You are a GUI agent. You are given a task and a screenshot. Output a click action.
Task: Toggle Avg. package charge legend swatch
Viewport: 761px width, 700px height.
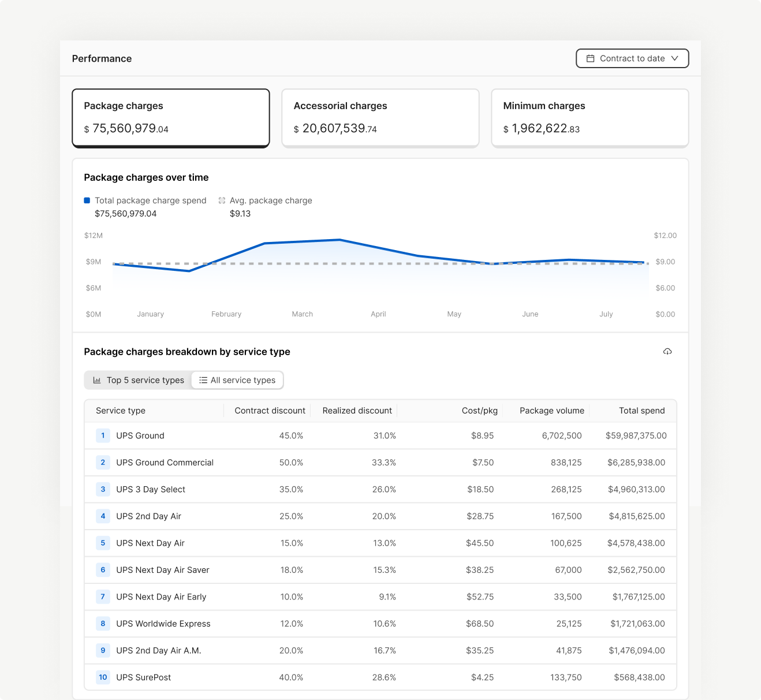[x=222, y=200]
